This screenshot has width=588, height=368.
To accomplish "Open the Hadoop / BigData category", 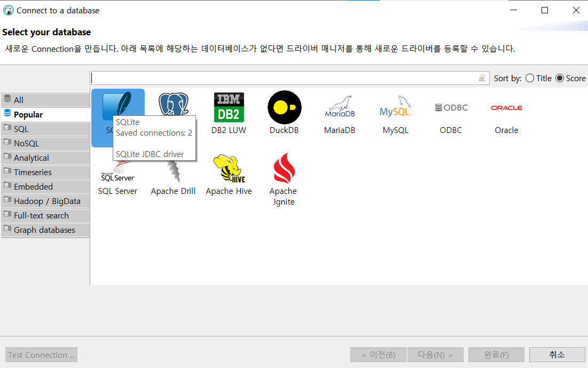I will (45, 201).
